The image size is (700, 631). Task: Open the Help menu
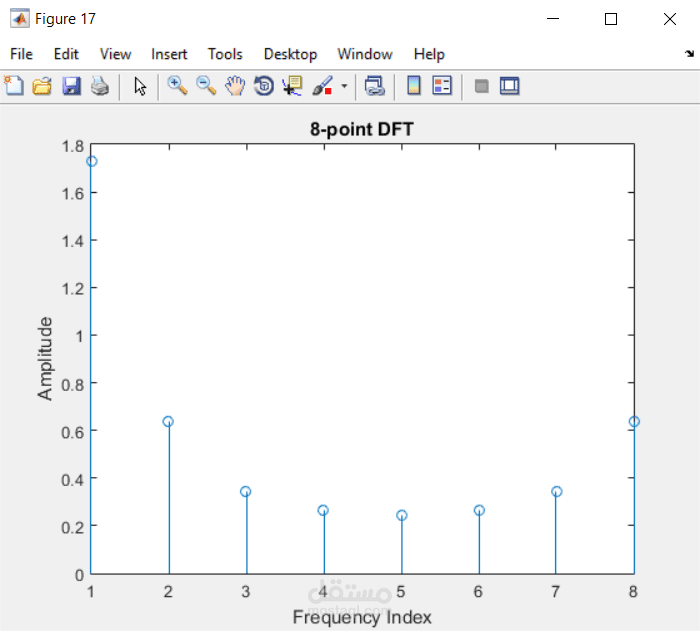coord(429,54)
